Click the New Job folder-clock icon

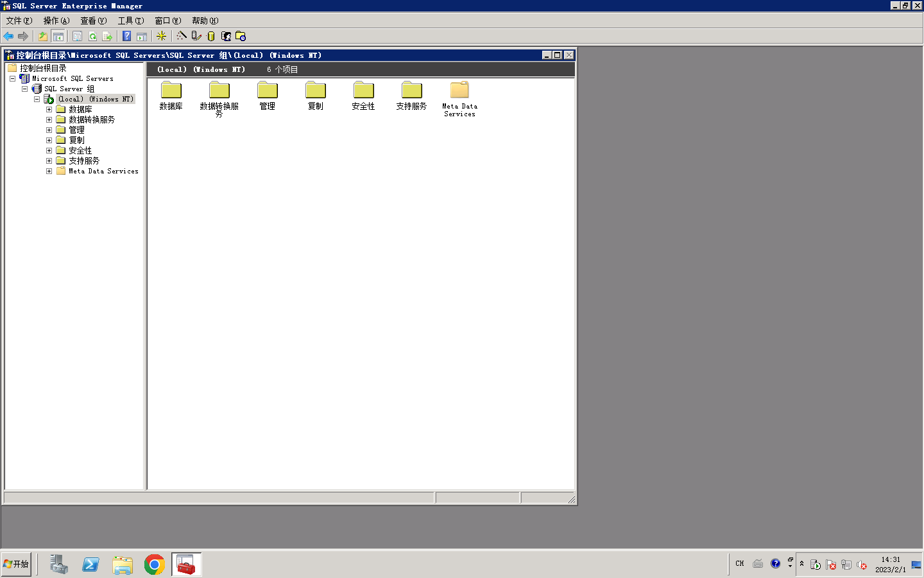tap(241, 37)
